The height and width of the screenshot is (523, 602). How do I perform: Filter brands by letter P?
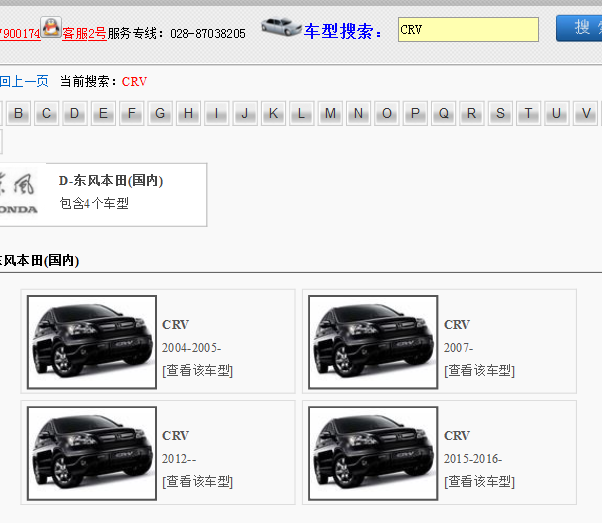coord(415,113)
